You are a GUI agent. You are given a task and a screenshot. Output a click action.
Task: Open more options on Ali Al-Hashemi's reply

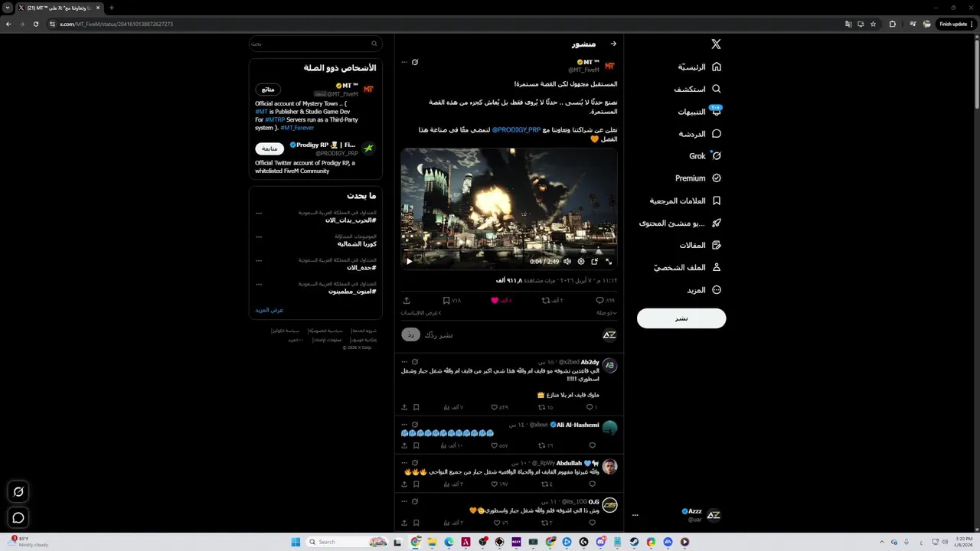[404, 425]
